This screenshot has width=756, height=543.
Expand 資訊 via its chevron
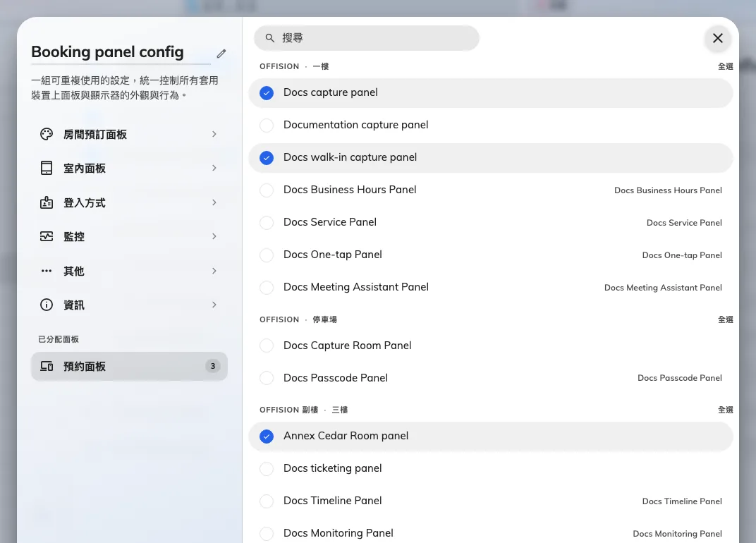coord(214,305)
